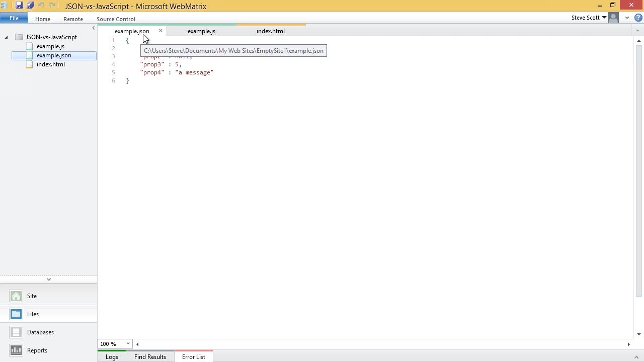Open the Source Control ribbon tab
The height and width of the screenshot is (362, 644).
point(116,19)
